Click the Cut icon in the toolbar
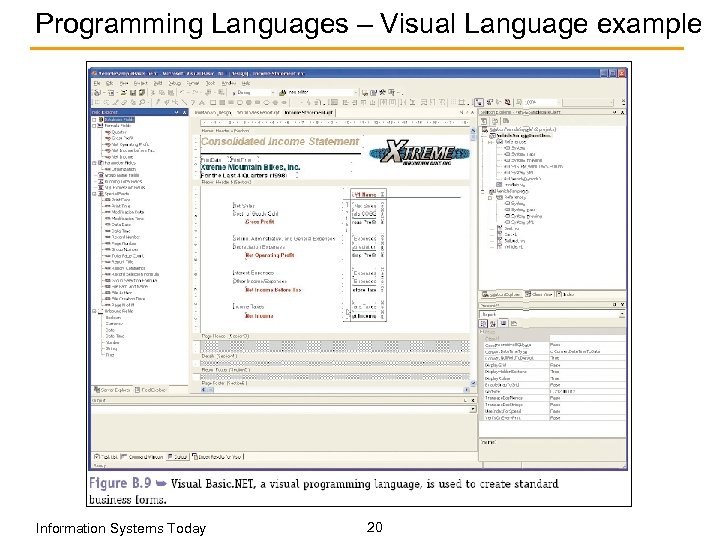This screenshot has height=540, width=720. pos(153,93)
